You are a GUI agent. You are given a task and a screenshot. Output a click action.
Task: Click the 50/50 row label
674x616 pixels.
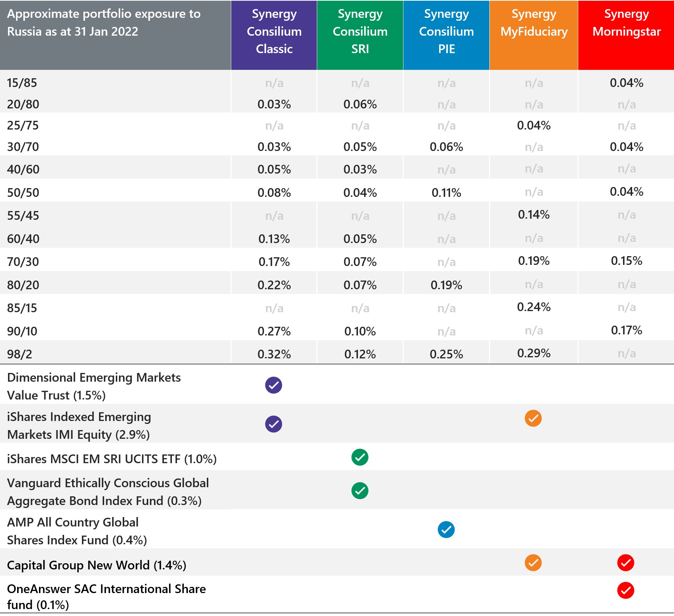[23, 193]
